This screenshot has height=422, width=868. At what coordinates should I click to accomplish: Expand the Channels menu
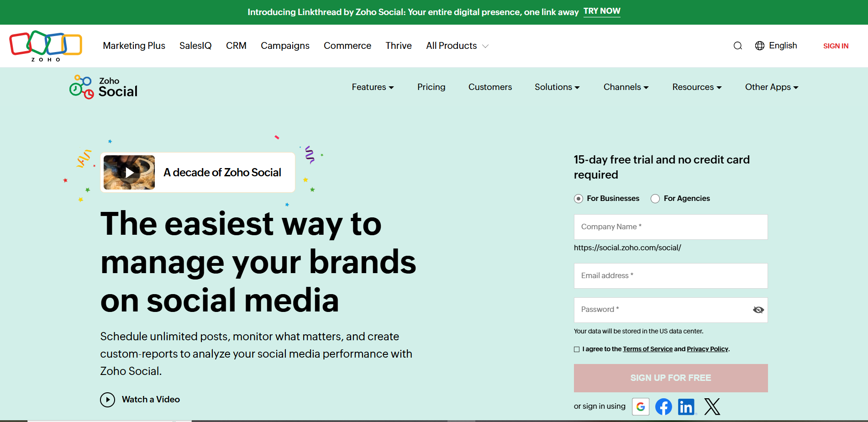626,87
